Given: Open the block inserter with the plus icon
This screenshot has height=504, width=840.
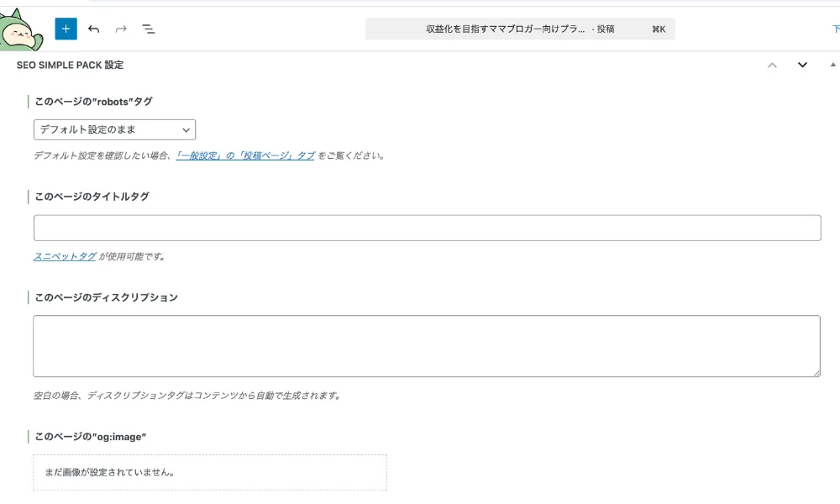Looking at the screenshot, I should coord(65,28).
